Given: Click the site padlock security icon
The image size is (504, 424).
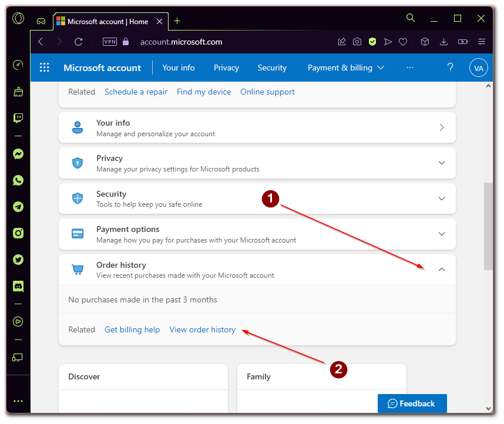Looking at the screenshot, I should [x=126, y=42].
